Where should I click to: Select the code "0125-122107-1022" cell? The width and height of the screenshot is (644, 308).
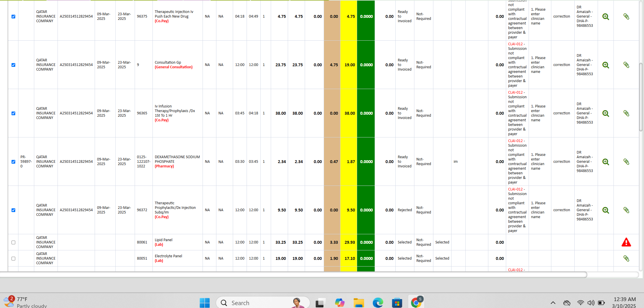click(x=144, y=162)
